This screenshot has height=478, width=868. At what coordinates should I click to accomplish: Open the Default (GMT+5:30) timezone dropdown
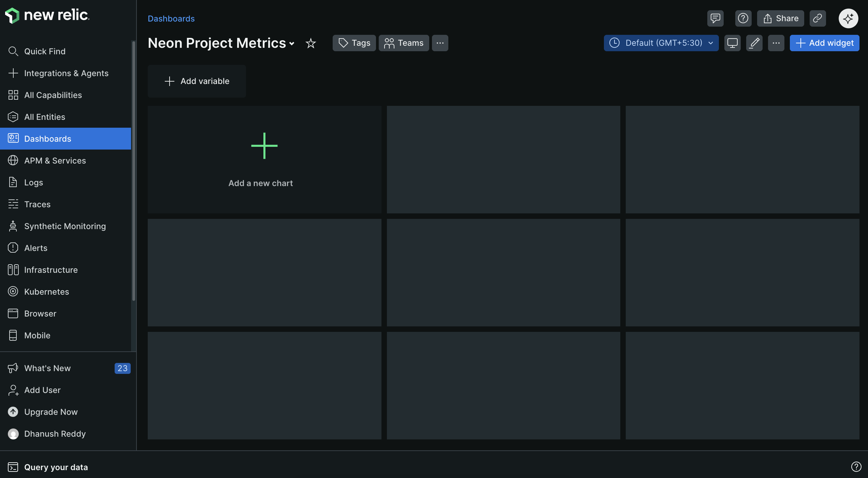tap(661, 43)
